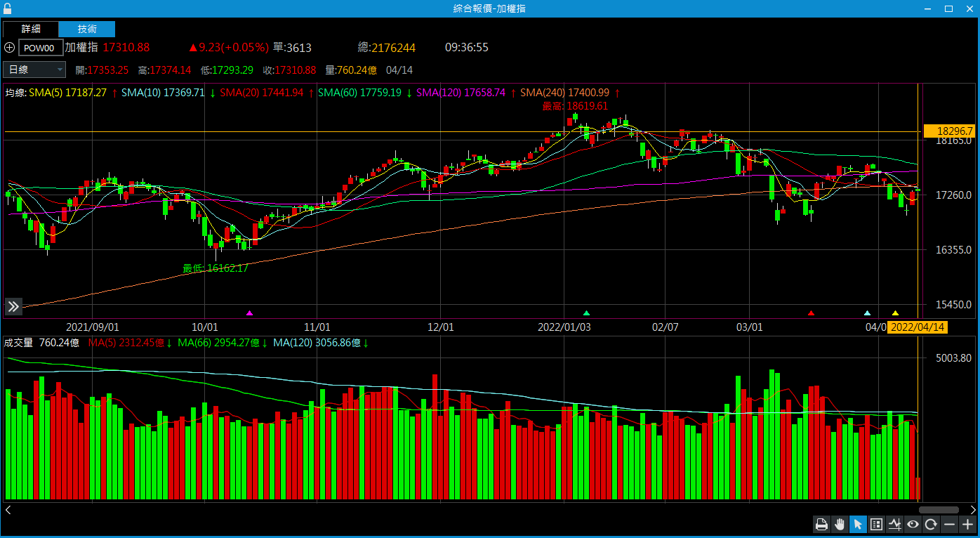Click the right scroll arrow below volume chart
This screenshot has width=980, height=538.
(972, 510)
